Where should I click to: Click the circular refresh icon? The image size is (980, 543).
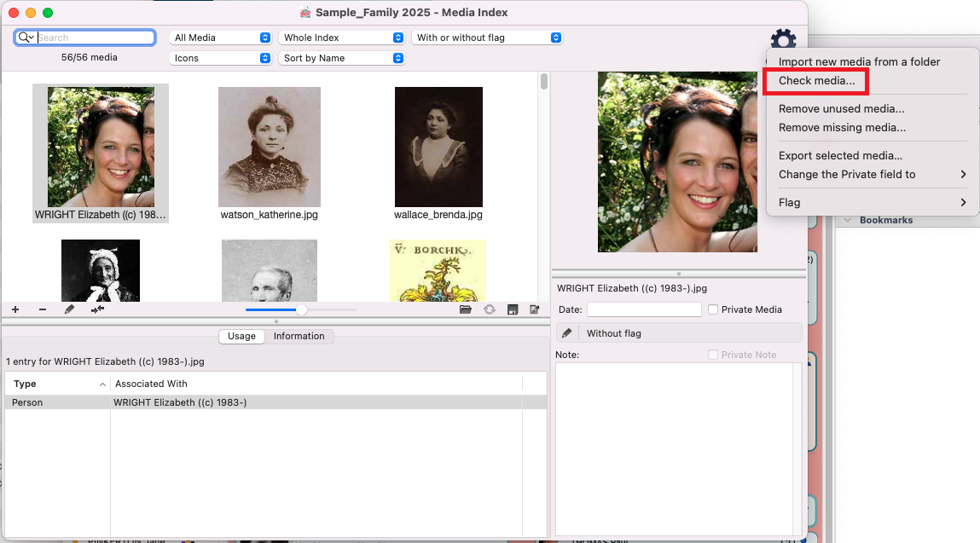(x=490, y=309)
